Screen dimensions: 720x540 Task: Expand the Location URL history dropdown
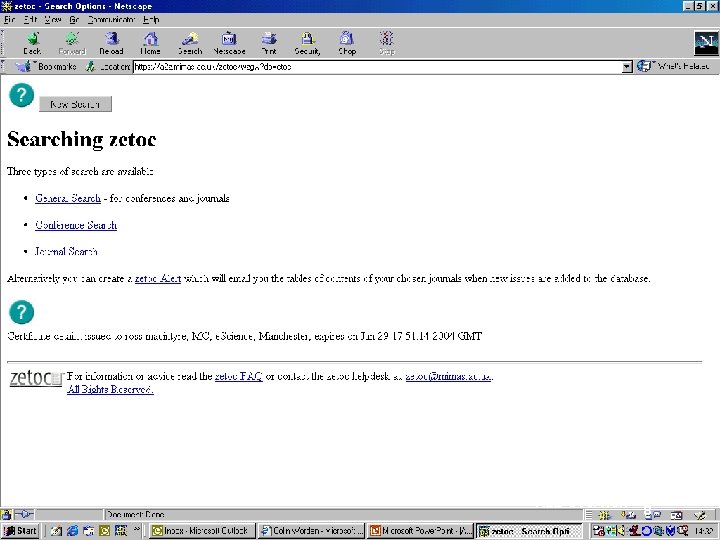627,67
